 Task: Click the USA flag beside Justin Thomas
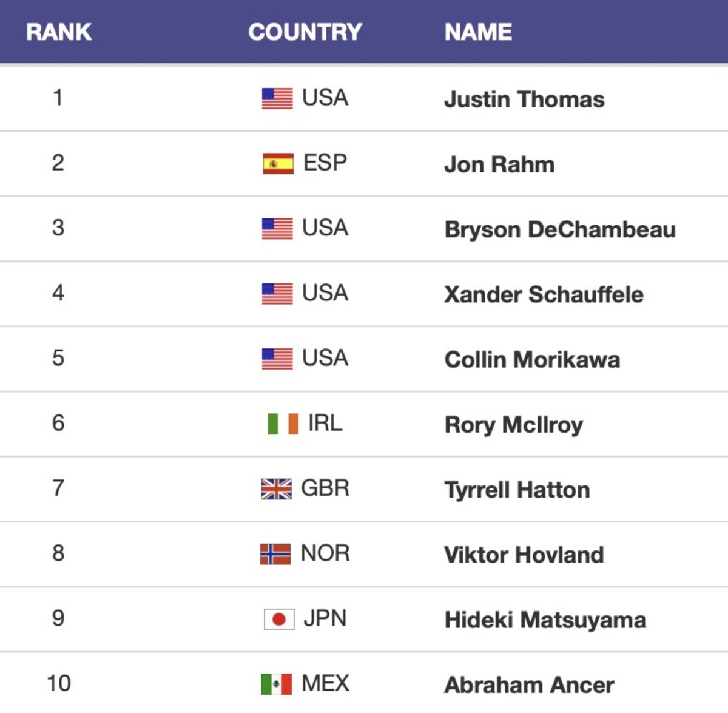click(277, 98)
